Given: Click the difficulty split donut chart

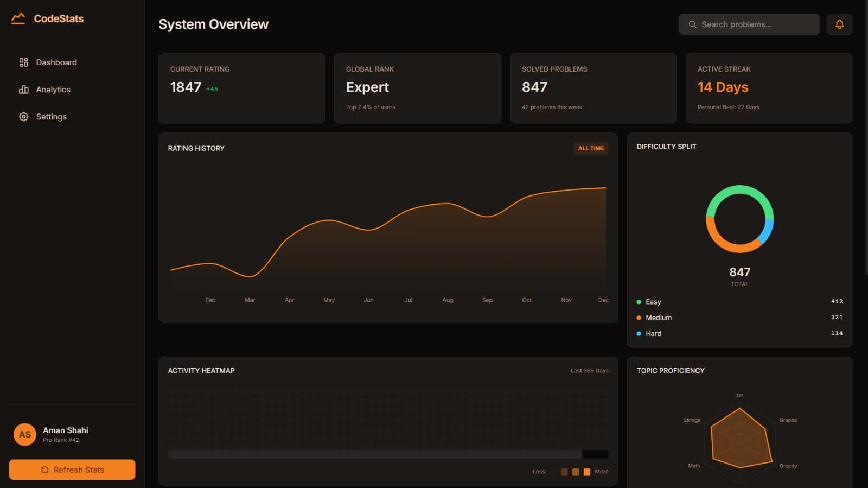Looking at the screenshot, I should pos(740,219).
